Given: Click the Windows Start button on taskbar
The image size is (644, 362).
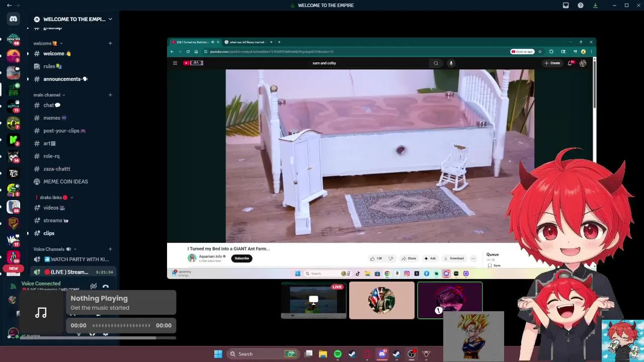Looking at the screenshot, I should coord(218,354).
